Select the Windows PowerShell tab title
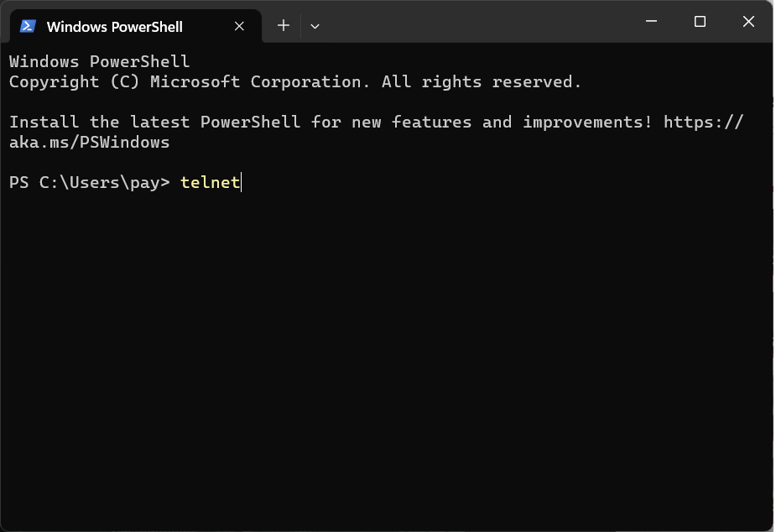 pos(114,26)
